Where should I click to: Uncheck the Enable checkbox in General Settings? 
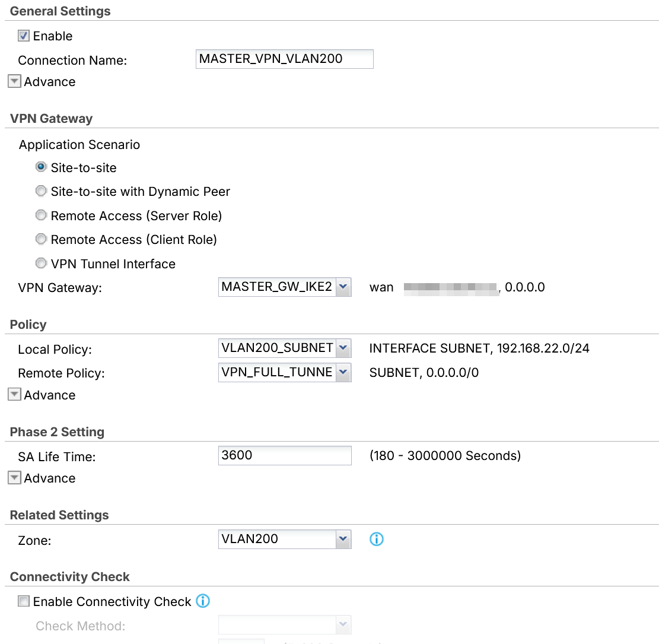pos(24,36)
